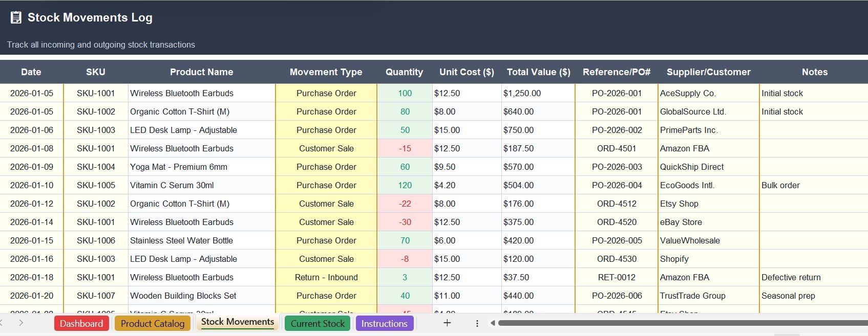This screenshot has width=868, height=336.
Task: Select the Date column header
Action: tap(31, 72)
